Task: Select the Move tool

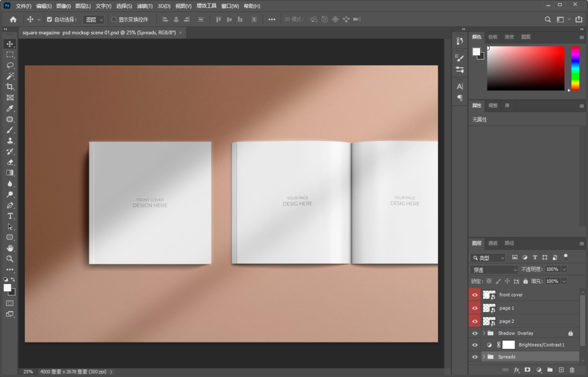Action: tap(10, 44)
